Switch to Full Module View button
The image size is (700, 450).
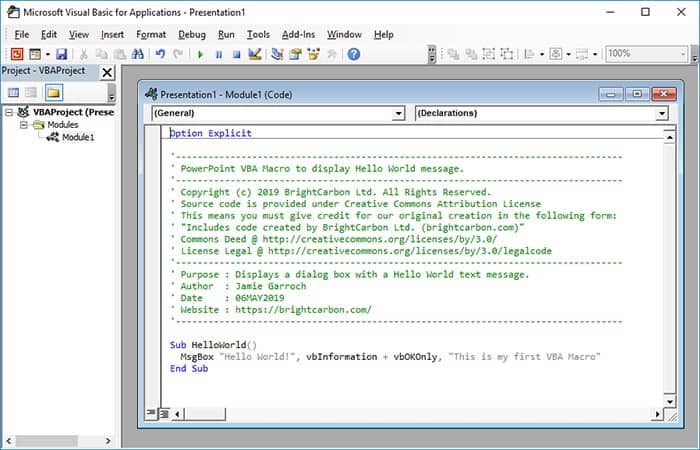pyautogui.click(x=164, y=414)
